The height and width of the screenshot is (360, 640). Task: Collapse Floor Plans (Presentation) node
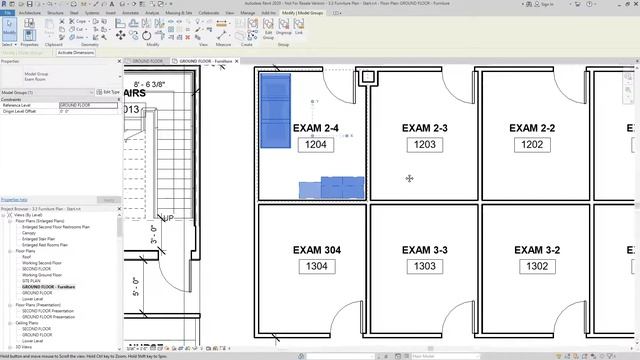pos(10,305)
